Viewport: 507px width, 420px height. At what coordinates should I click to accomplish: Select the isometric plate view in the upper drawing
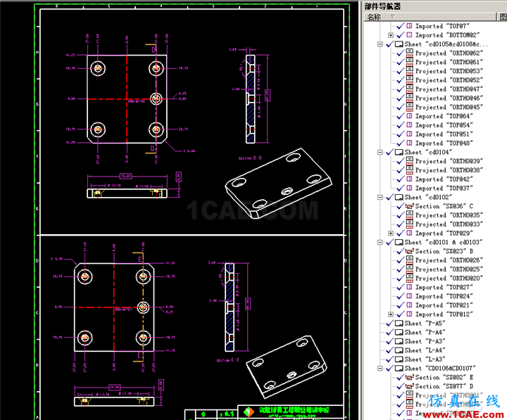click(x=278, y=184)
